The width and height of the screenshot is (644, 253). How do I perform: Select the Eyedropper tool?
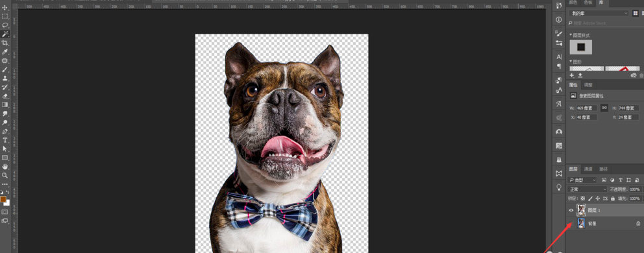point(5,52)
